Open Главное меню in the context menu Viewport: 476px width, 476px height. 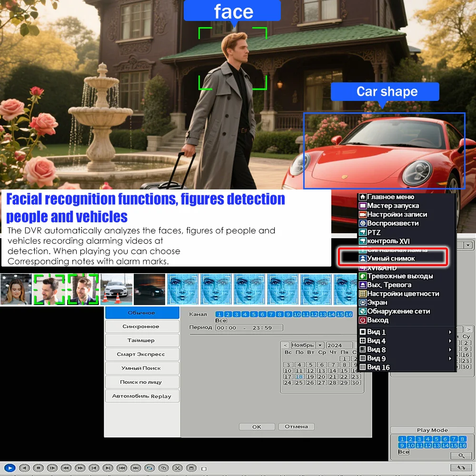coord(390,197)
